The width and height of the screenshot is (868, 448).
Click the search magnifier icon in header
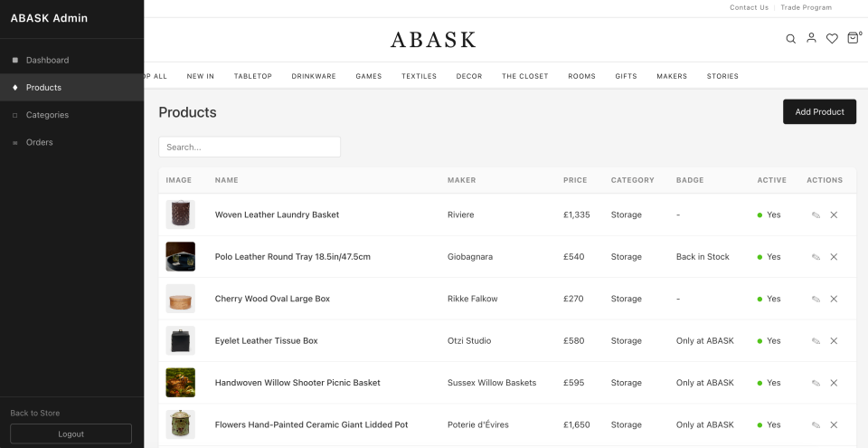click(790, 39)
